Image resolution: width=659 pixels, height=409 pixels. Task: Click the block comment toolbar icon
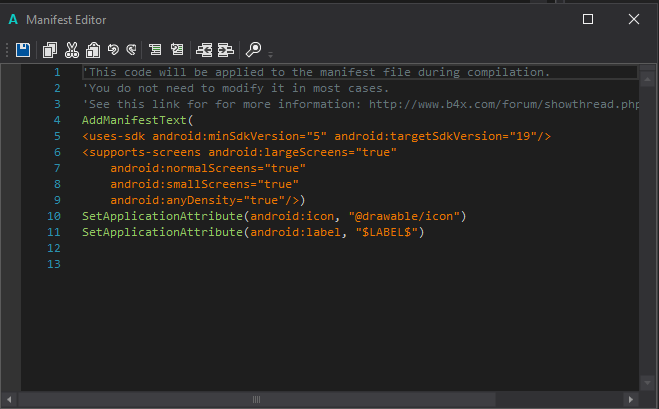coord(155,49)
